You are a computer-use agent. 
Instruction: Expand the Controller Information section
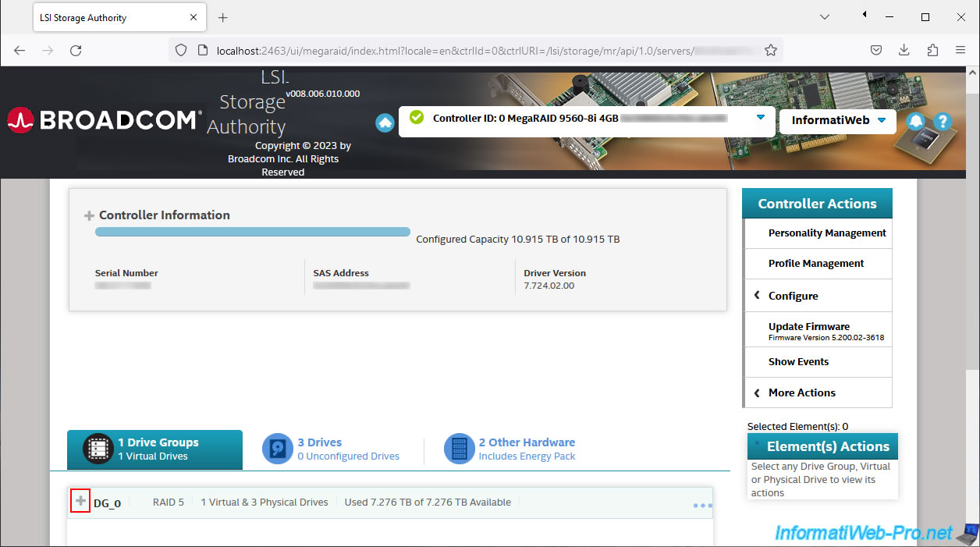[89, 215]
